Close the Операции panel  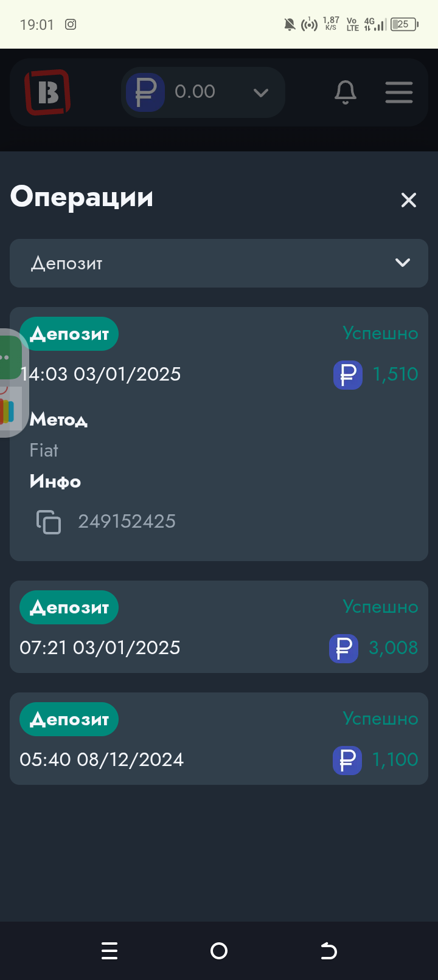[x=409, y=200]
